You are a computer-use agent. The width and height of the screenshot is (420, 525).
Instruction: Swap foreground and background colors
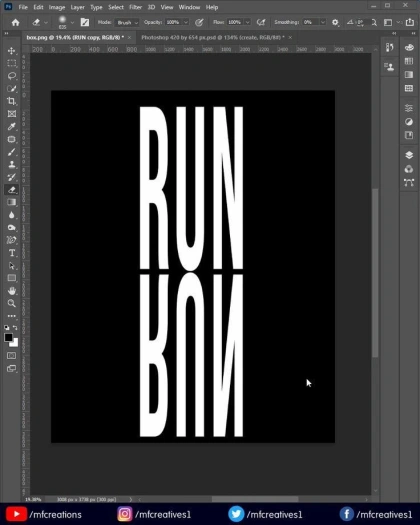pos(15,327)
